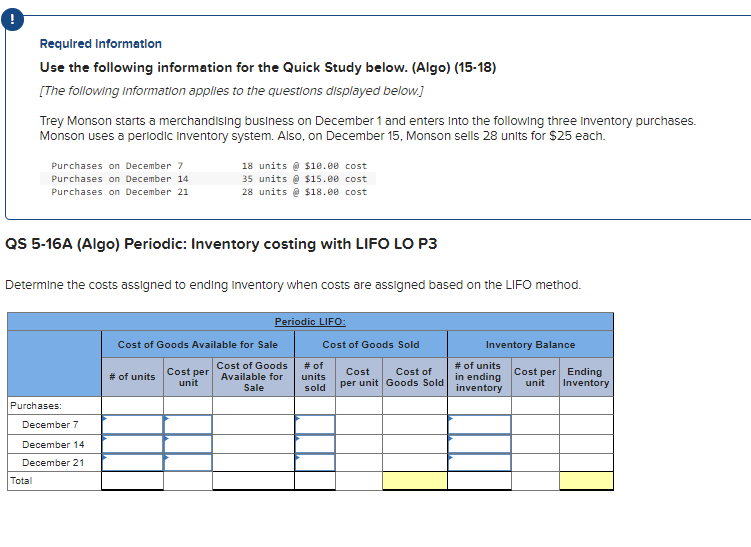Click the 'QS 5-16A (Algo) Periodic' question title
Screen dimensions: 751x547
point(221,244)
